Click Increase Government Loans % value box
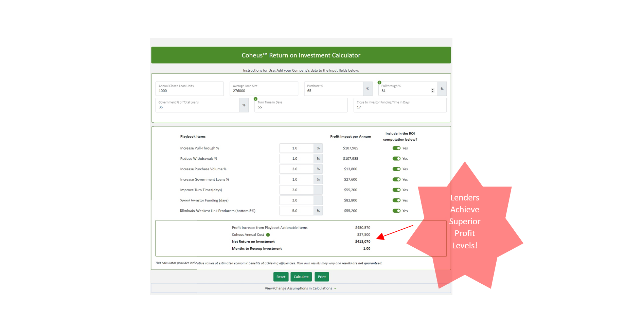The image size is (644, 335). 297,179
